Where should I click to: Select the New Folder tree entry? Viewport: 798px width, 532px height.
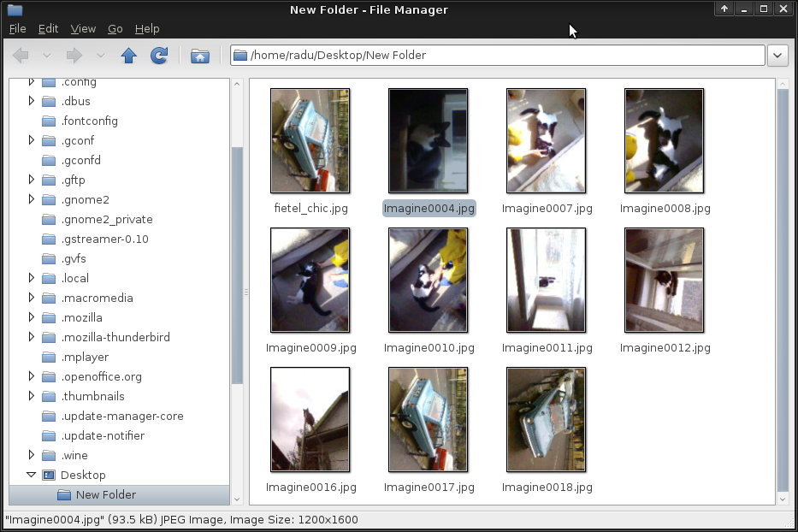[x=105, y=495]
